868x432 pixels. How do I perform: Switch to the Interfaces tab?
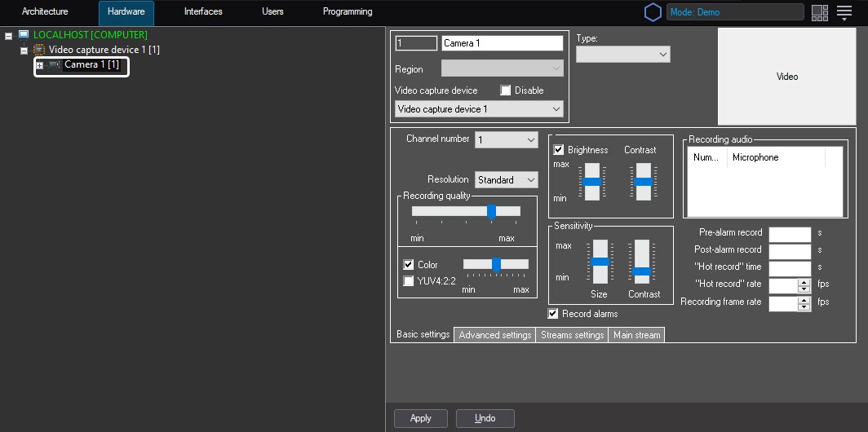[x=203, y=12]
